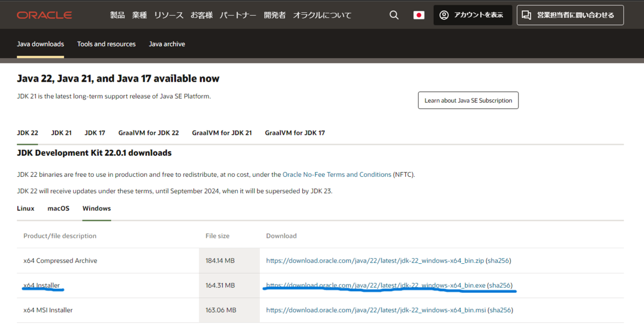
Task: Click 'Java 22, Java 21, and Java 17' heading
Action: 118,78
